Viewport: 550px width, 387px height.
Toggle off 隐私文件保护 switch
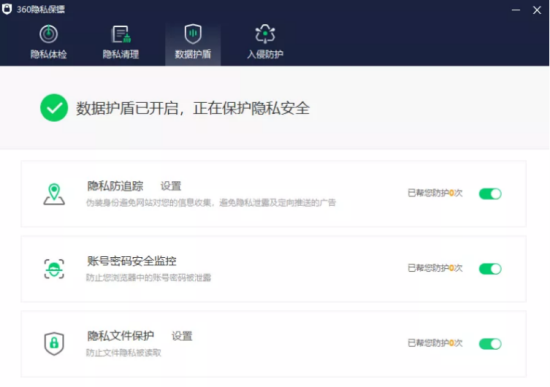(490, 344)
